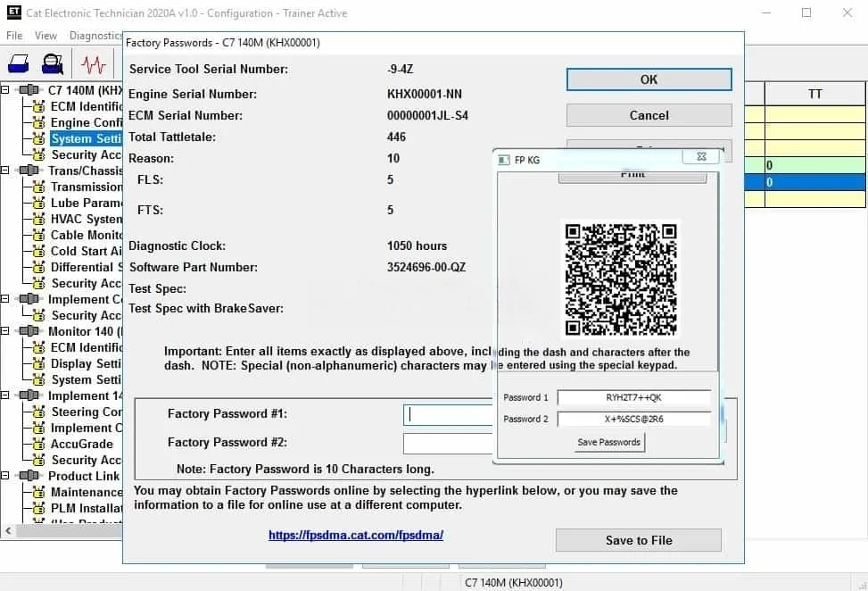The height and width of the screenshot is (591, 868).
Task: Open the Diagnostics menu
Action: point(95,36)
